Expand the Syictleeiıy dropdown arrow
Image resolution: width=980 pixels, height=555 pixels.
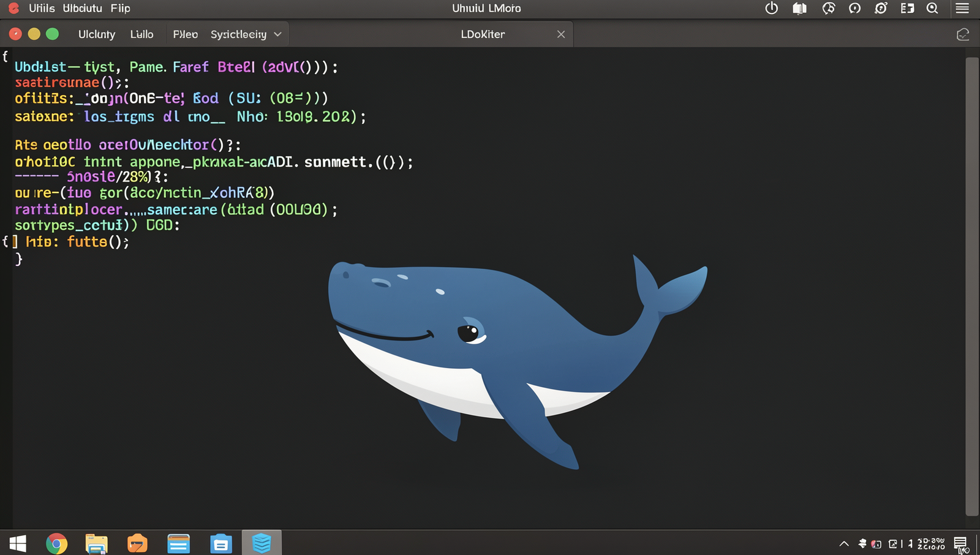click(x=277, y=34)
